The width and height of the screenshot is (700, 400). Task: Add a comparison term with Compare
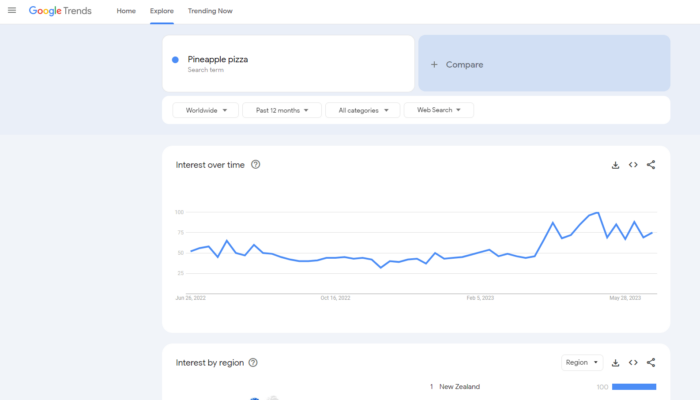pos(544,63)
